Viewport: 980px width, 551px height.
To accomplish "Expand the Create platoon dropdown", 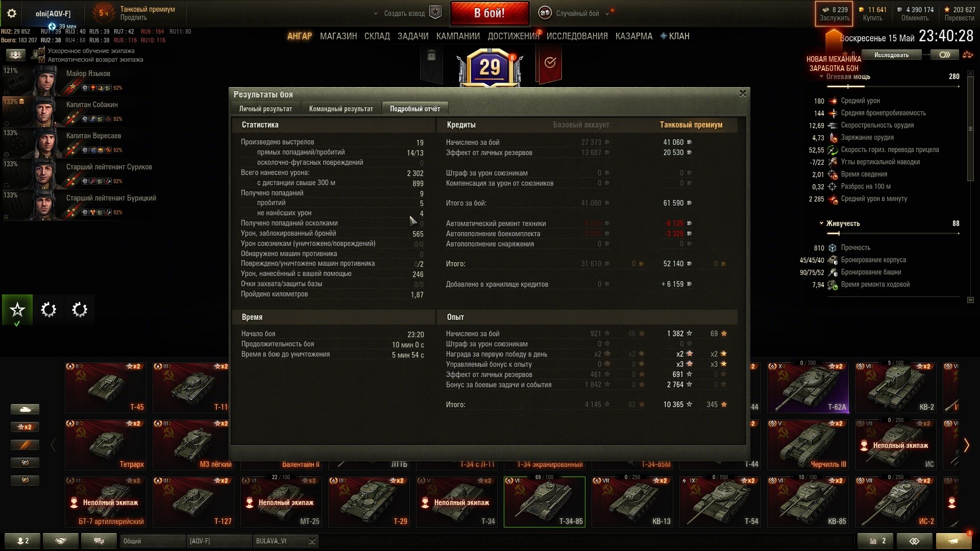I will [x=376, y=14].
